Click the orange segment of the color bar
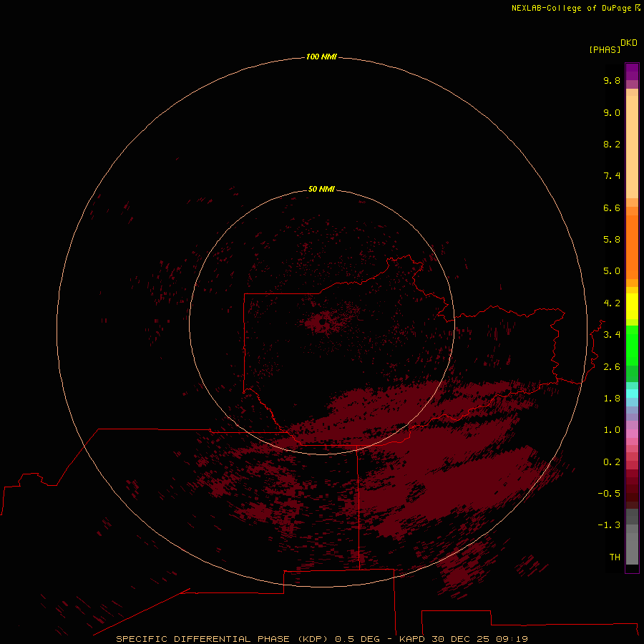The width and height of the screenshot is (644, 644). pyautogui.click(x=632, y=246)
